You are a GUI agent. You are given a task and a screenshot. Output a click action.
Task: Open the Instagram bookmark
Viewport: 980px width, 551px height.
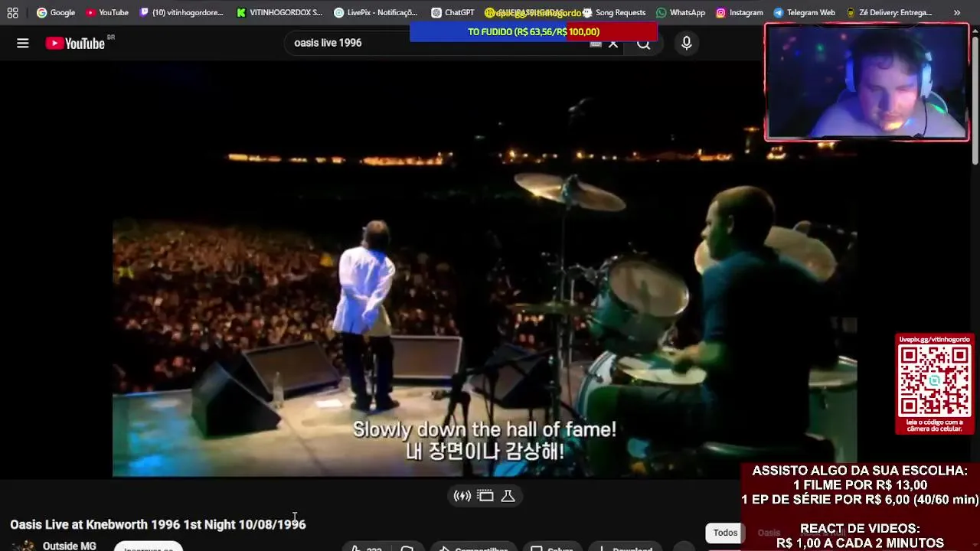click(x=740, y=12)
